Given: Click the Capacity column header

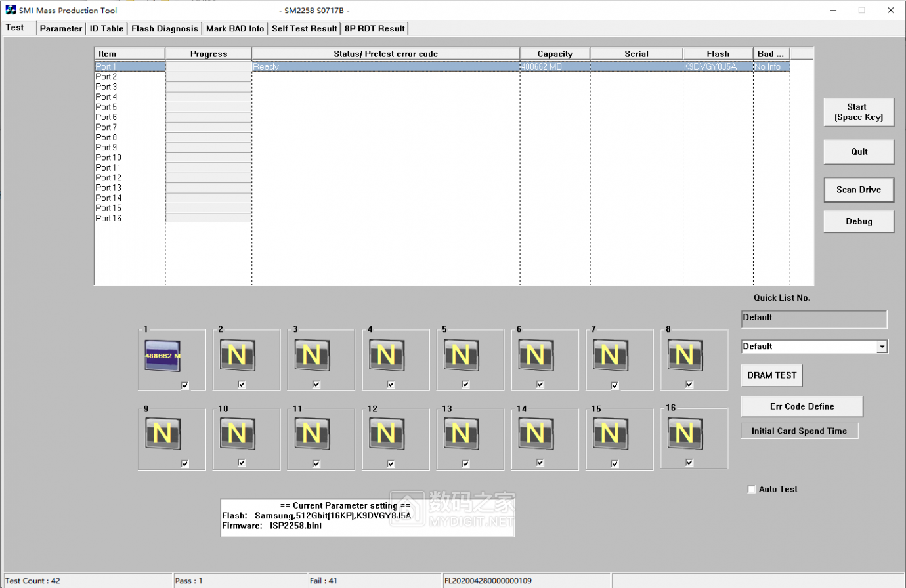Looking at the screenshot, I should pos(555,54).
